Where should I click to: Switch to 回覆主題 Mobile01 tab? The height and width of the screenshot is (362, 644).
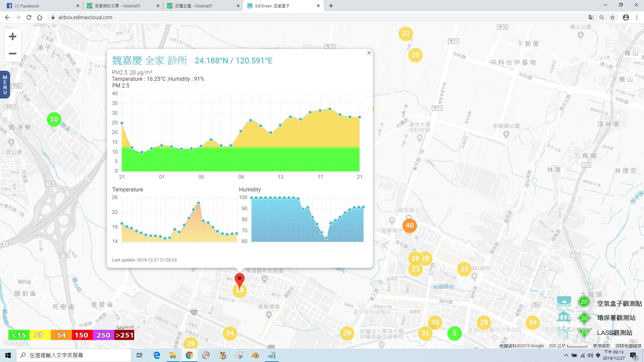[203, 6]
